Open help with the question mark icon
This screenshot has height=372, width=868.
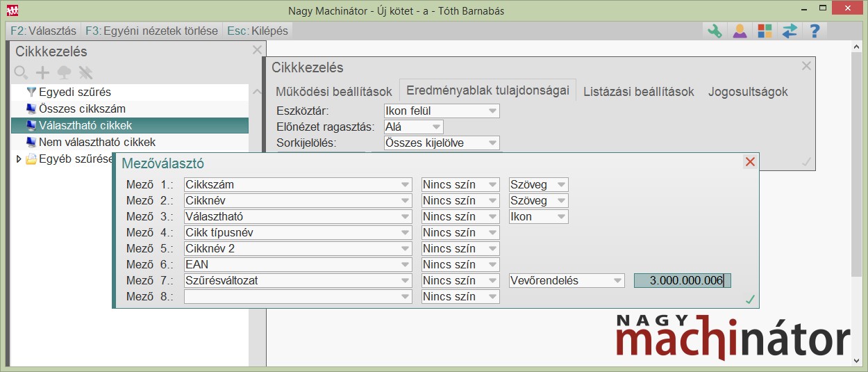tap(815, 31)
